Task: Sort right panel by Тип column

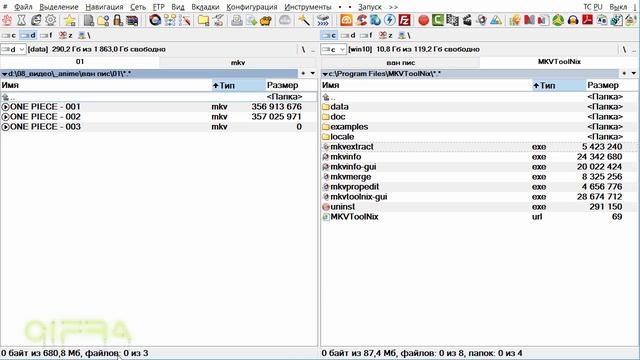Action: point(558,85)
